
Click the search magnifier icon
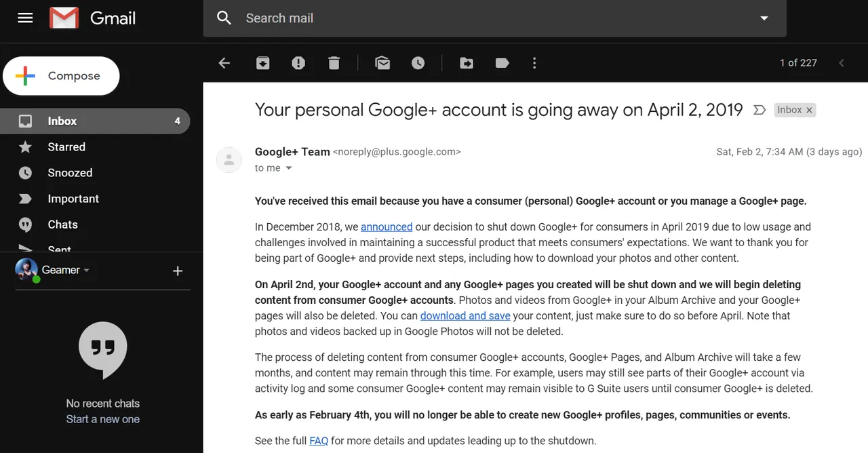tap(224, 18)
